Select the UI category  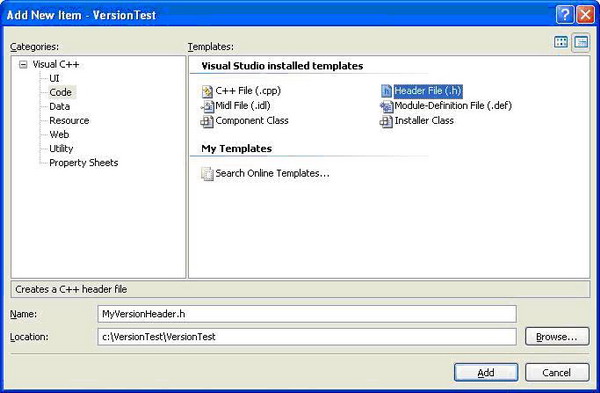pyautogui.click(x=54, y=78)
